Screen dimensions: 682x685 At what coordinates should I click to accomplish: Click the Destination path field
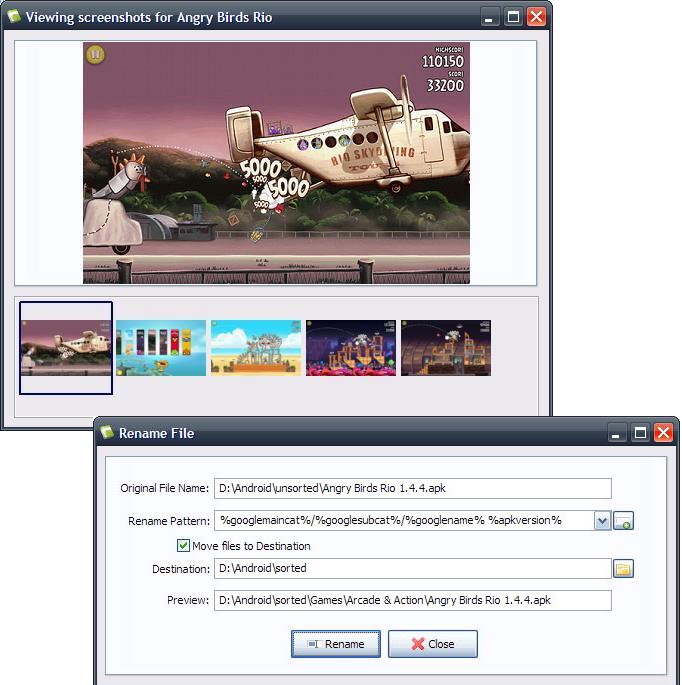point(412,568)
